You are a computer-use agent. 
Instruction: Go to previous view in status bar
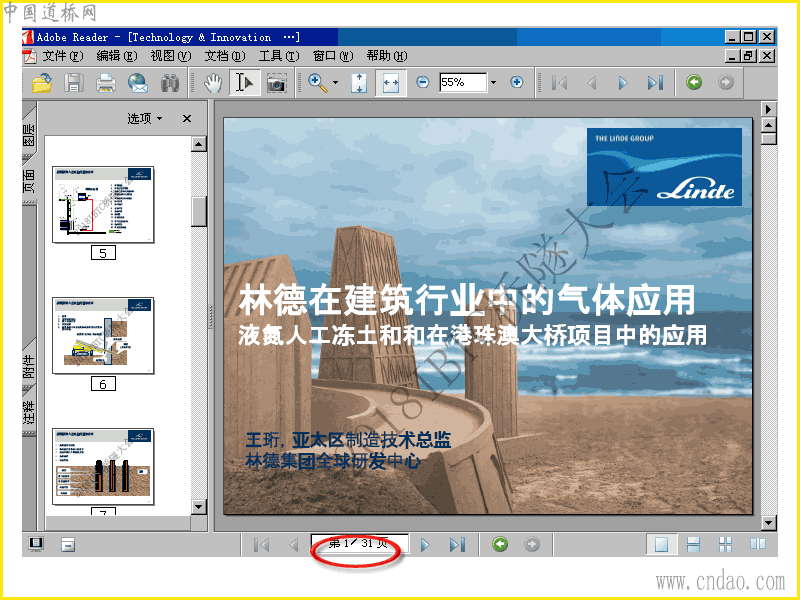pos(500,544)
